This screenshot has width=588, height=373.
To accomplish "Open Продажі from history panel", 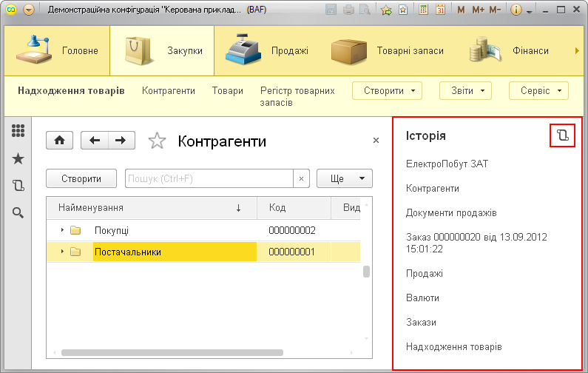I will click(424, 273).
